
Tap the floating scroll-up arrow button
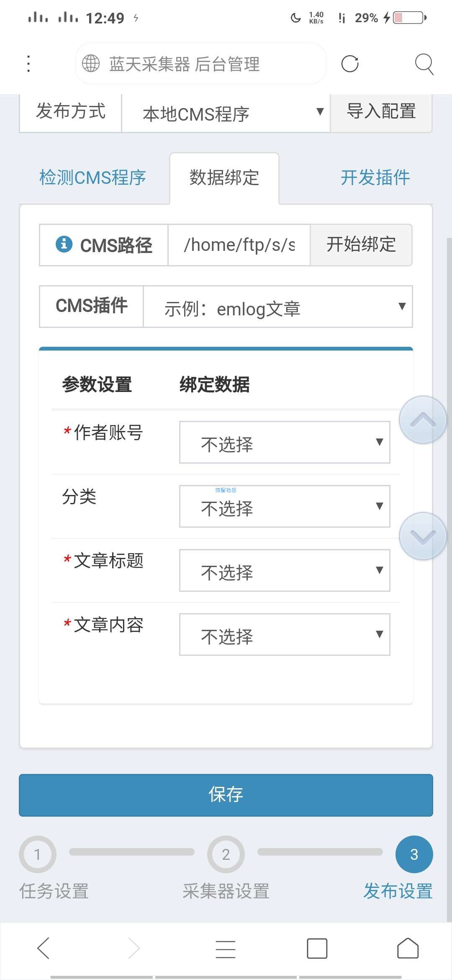click(423, 420)
